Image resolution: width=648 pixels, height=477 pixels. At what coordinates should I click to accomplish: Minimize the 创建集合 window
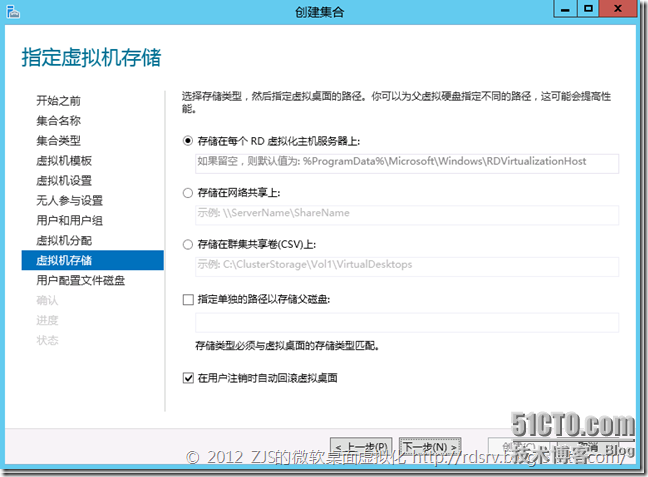tap(565, 9)
